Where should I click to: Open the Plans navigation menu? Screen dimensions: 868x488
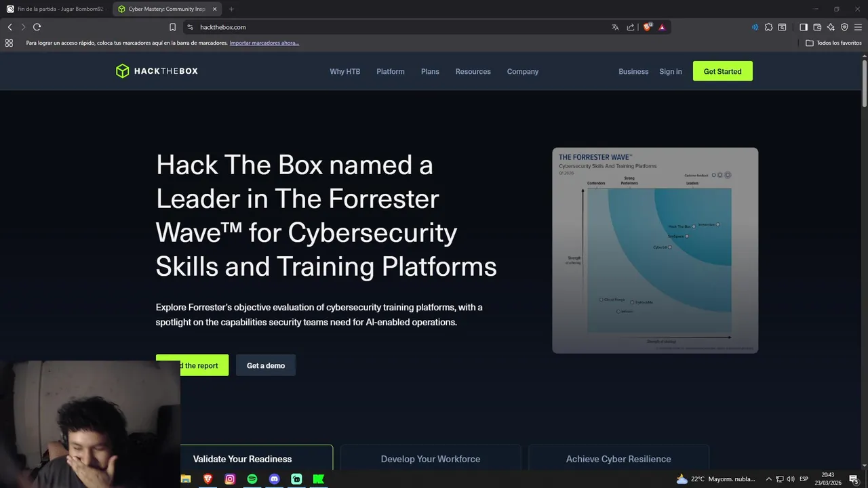coord(430,71)
